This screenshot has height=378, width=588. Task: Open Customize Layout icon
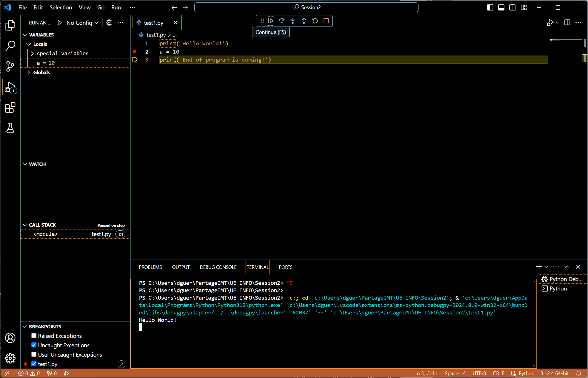coord(524,8)
